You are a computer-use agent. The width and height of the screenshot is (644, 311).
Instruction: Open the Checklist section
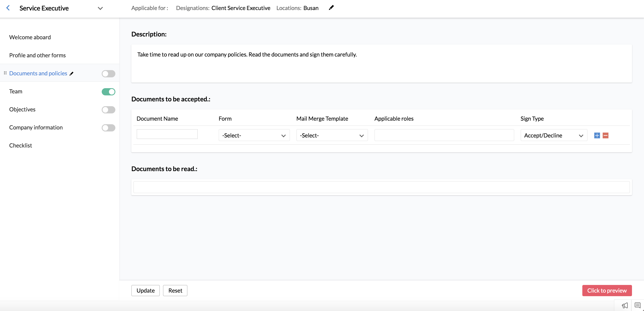click(20, 145)
